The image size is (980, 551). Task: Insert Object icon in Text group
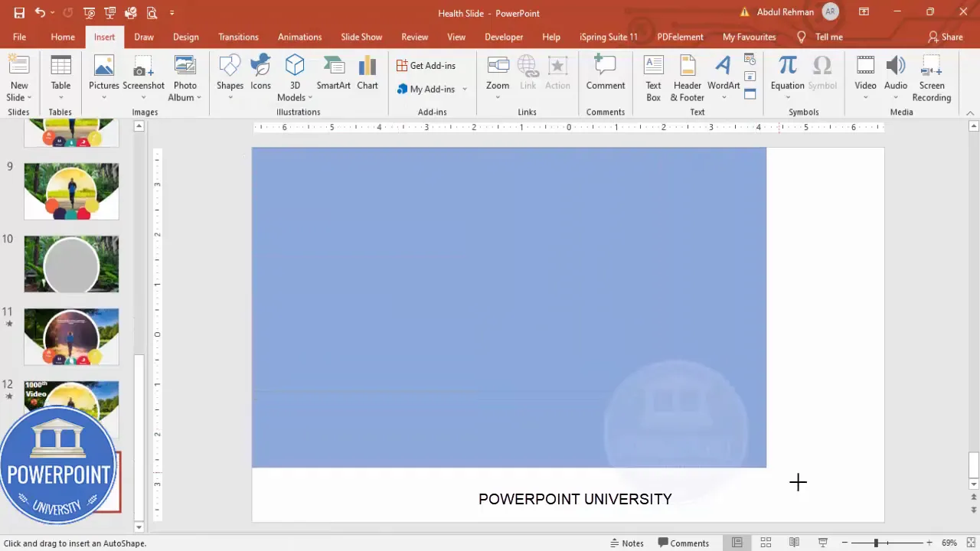750,94
